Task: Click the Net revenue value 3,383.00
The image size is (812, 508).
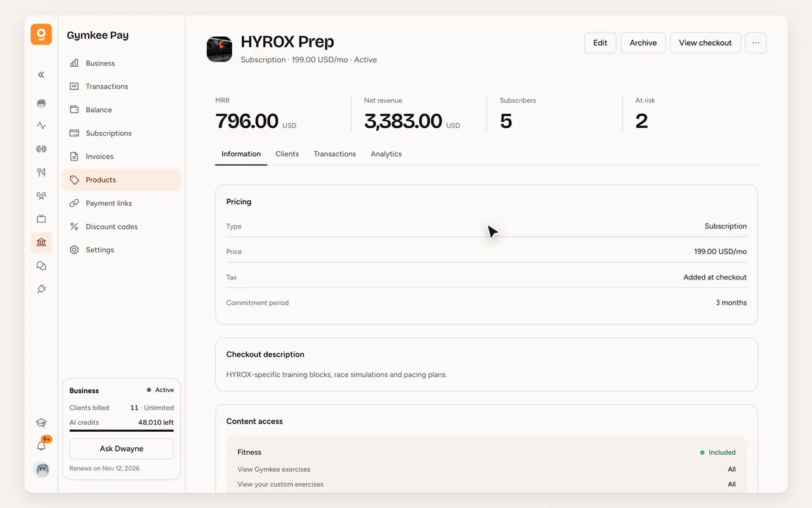Action: pyautogui.click(x=403, y=121)
